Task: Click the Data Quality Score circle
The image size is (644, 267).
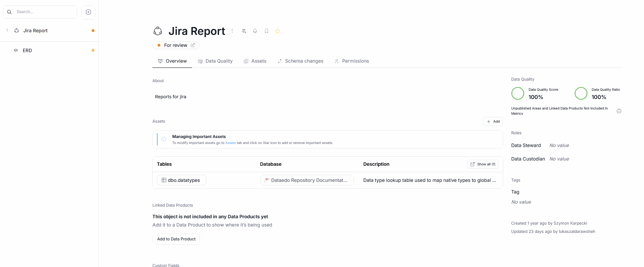Action: tap(517, 93)
